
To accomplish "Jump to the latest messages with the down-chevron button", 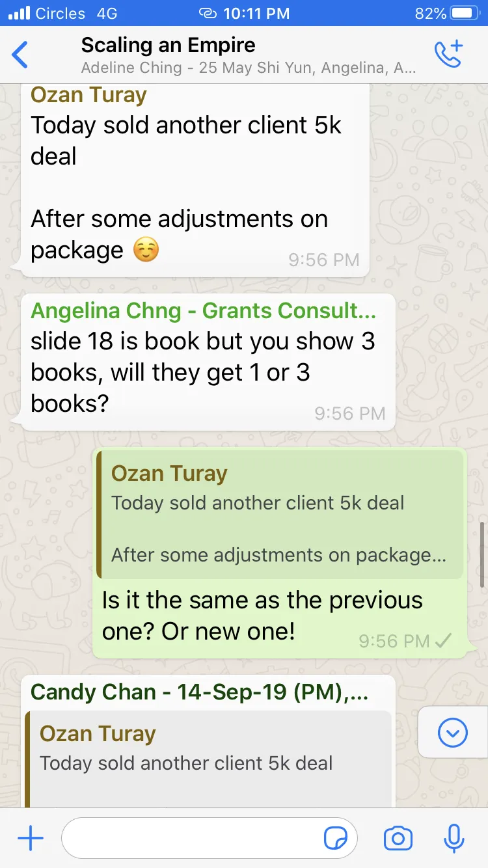I will (453, 733).
